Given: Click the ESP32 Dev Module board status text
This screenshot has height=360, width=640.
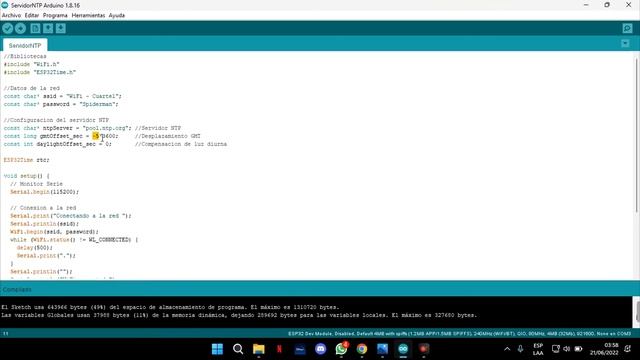Looking at the screenshot, I should tap(459, 333).
